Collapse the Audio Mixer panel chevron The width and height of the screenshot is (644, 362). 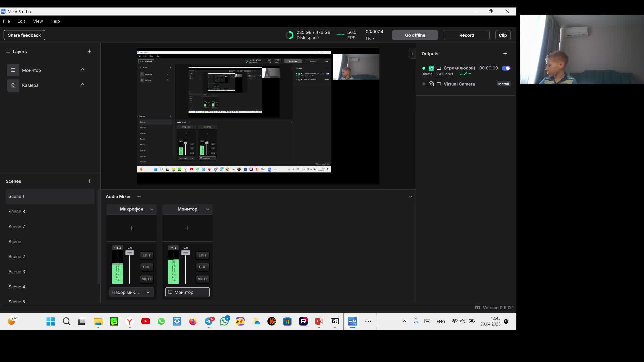click(x=410, y=197)
